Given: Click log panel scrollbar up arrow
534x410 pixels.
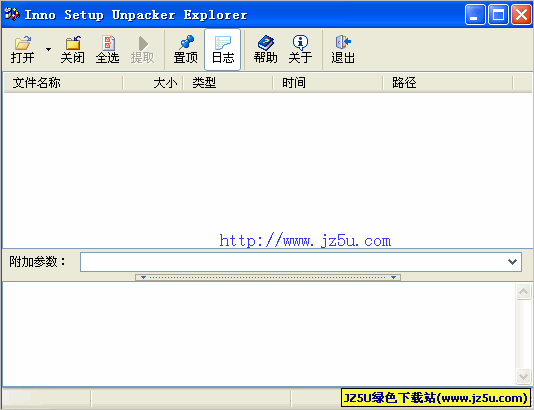Looking at the screenshot, I should 523,291.
